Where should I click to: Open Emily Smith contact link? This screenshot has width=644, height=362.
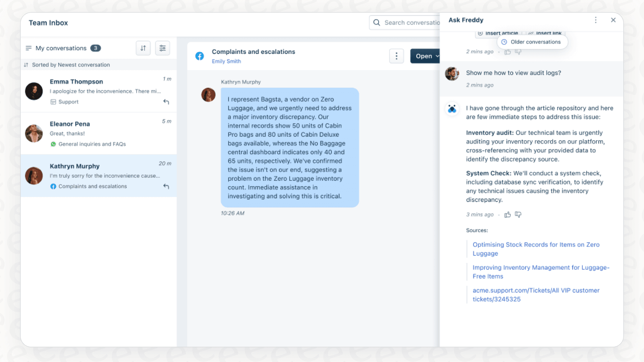[x=226, y=61]
